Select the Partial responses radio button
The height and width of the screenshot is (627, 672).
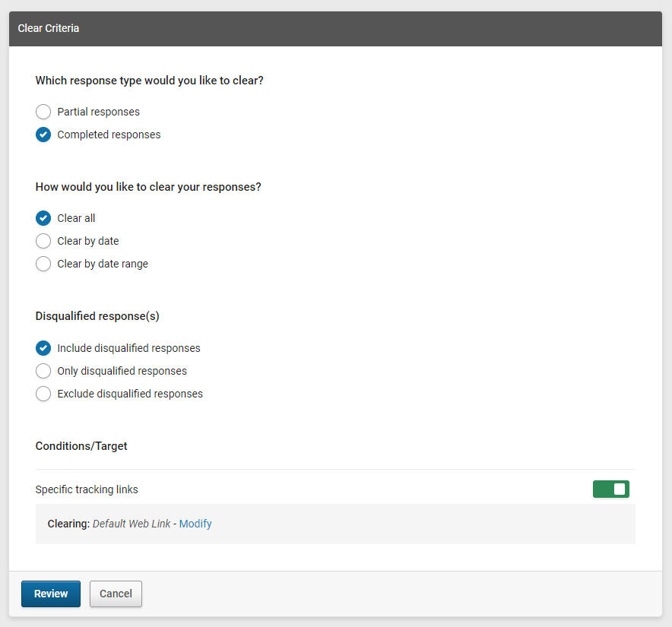43,112
